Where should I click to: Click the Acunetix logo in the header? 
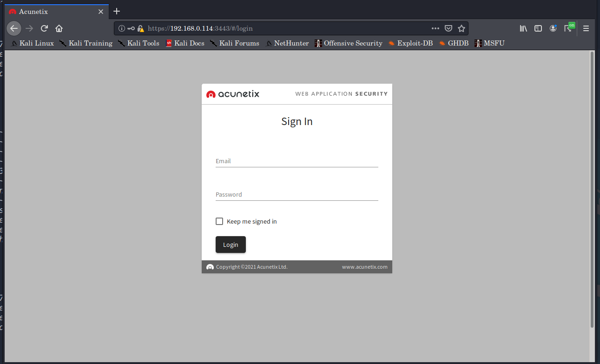pos(233,94)
